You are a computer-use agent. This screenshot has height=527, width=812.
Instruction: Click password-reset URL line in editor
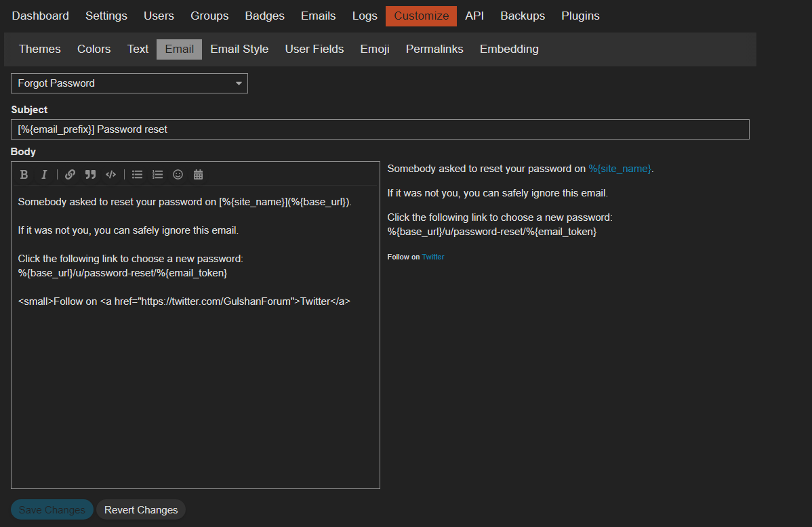pyautogui.click(x=123, y=273)
